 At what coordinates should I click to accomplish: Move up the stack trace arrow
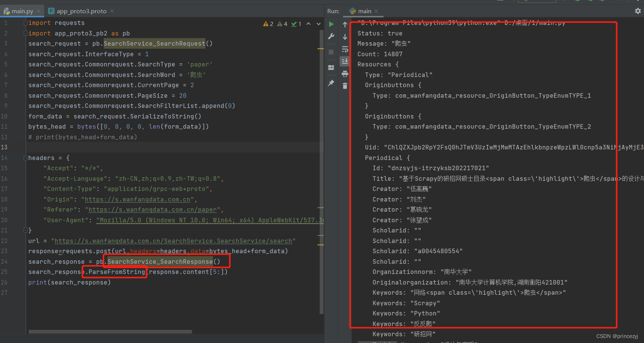345,25
